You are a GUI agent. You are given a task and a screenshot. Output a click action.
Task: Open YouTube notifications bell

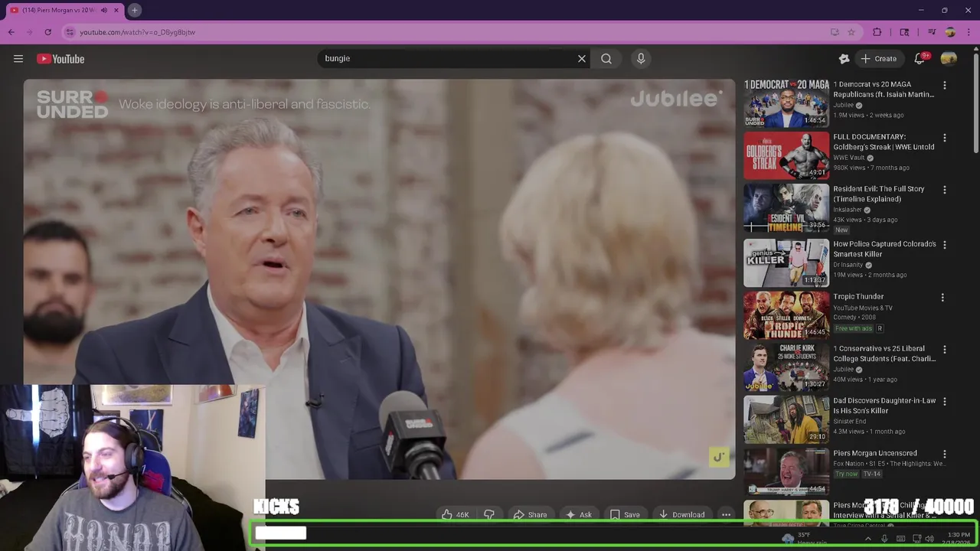[920, 59]
